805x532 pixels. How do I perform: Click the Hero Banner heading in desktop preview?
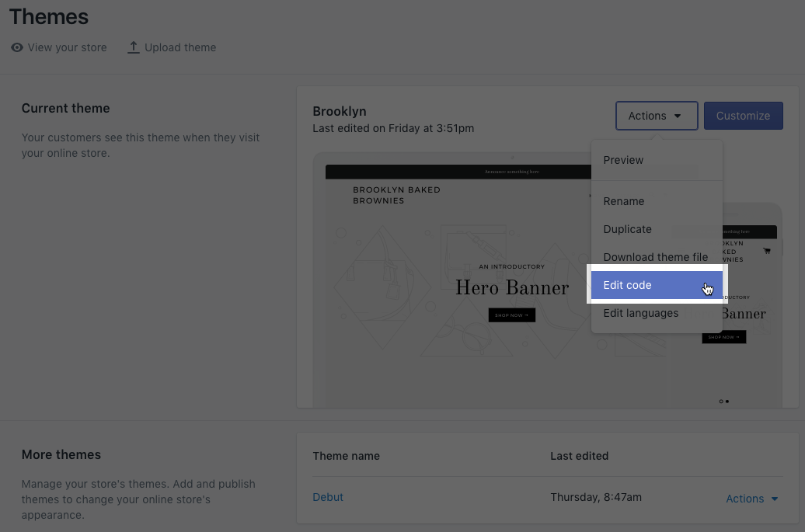511,288
